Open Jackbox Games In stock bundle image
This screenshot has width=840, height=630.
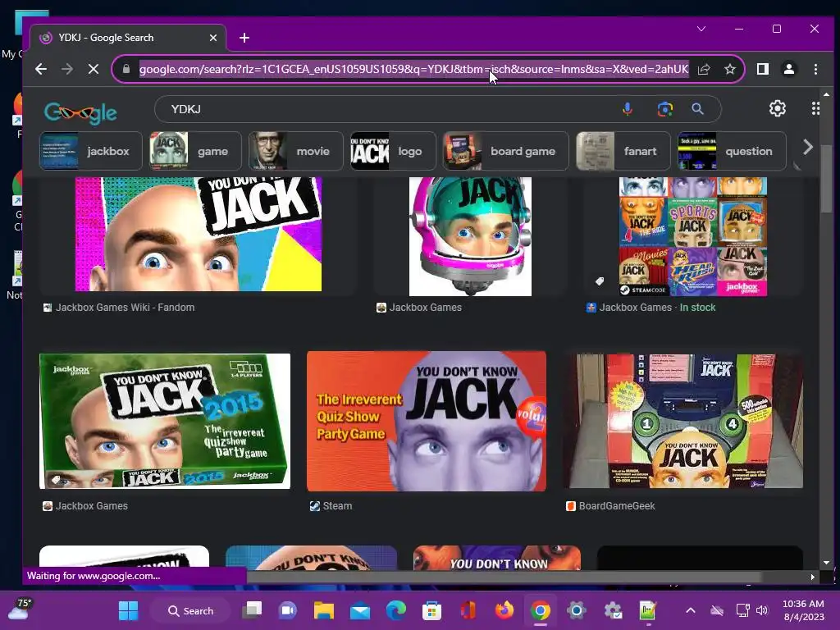693,236
